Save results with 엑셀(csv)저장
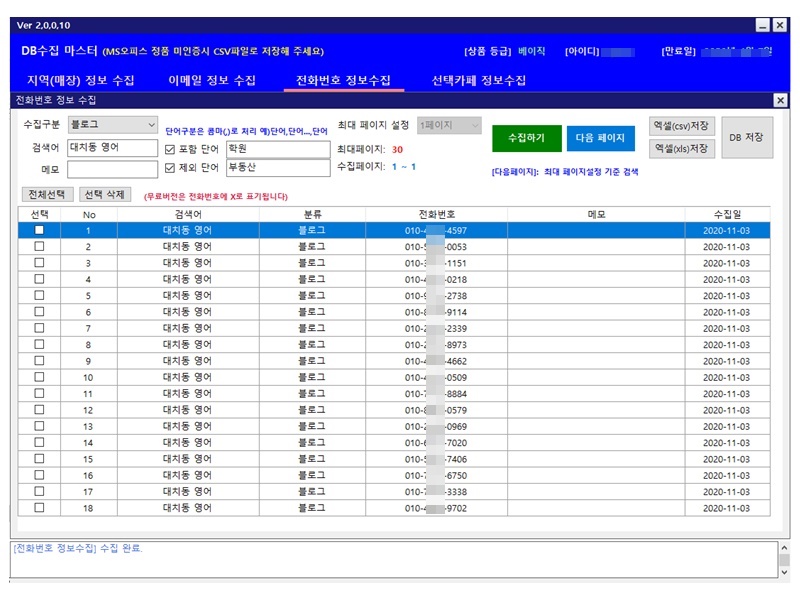 pos(682,126)
